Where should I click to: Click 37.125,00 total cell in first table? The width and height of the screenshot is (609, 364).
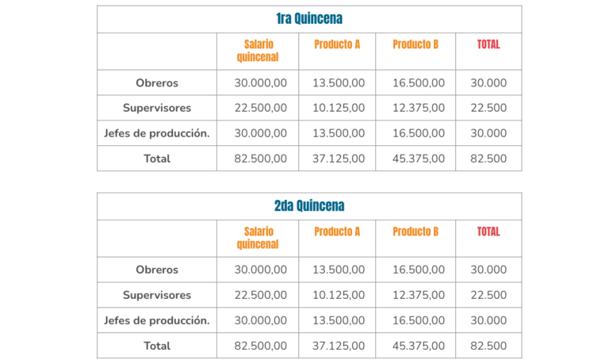339,159
